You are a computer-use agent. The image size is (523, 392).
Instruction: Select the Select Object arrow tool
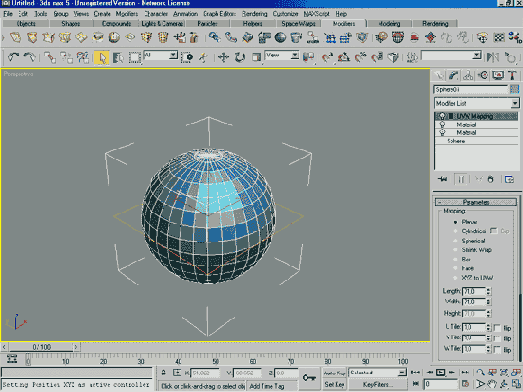pos(101,57)
